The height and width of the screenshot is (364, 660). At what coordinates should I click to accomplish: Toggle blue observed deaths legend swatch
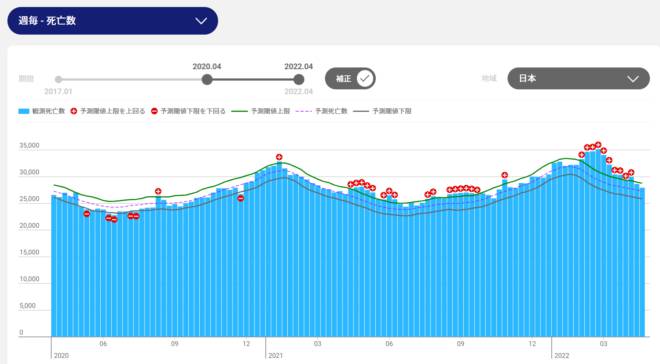(x=24, y=111)
